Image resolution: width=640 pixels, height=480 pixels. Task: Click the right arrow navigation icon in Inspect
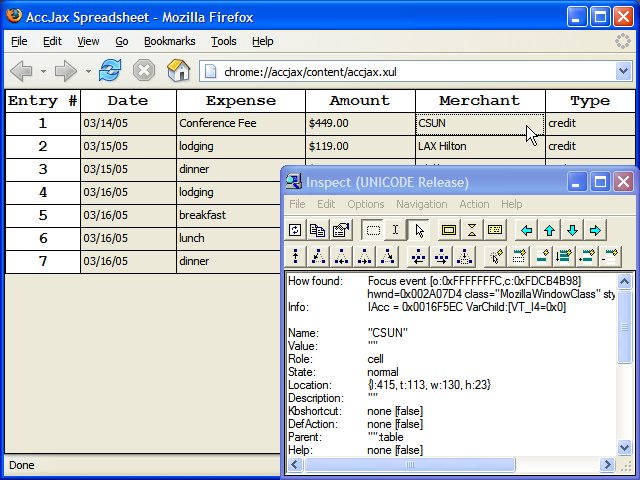(596, 230)
